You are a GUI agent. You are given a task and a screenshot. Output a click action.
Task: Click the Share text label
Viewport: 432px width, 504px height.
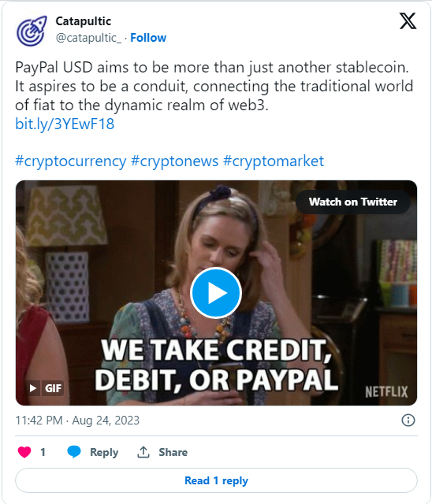point(173,452)
